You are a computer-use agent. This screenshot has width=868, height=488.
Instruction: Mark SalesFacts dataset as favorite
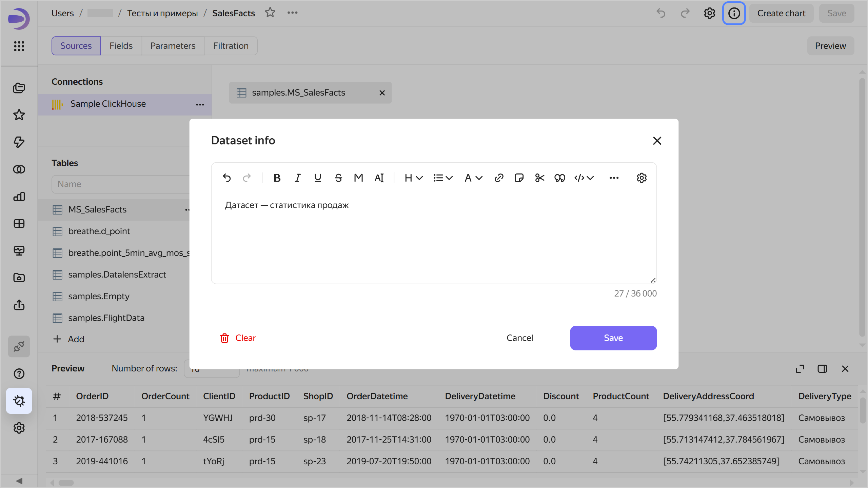point(270,13)
